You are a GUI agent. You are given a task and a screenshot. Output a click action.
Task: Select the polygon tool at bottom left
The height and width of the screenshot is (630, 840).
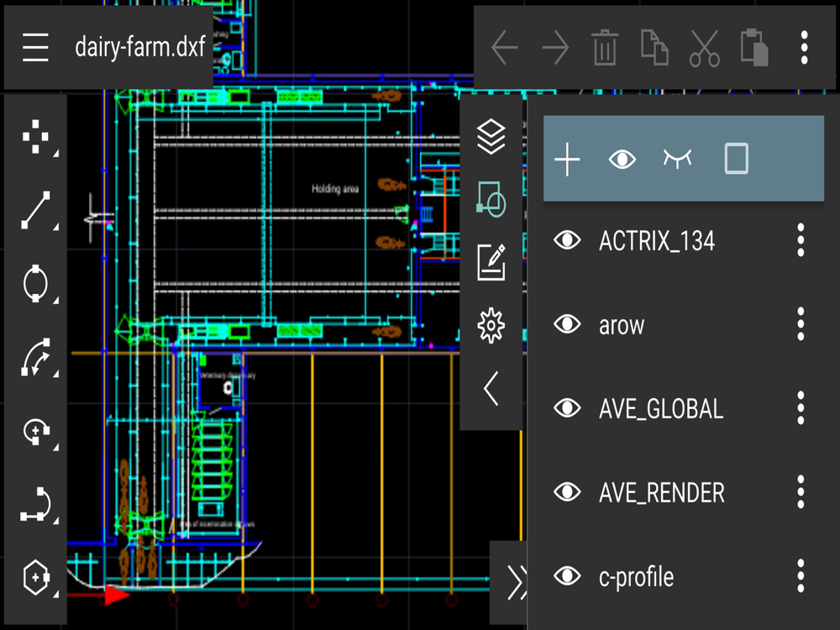tap(36, 578)
